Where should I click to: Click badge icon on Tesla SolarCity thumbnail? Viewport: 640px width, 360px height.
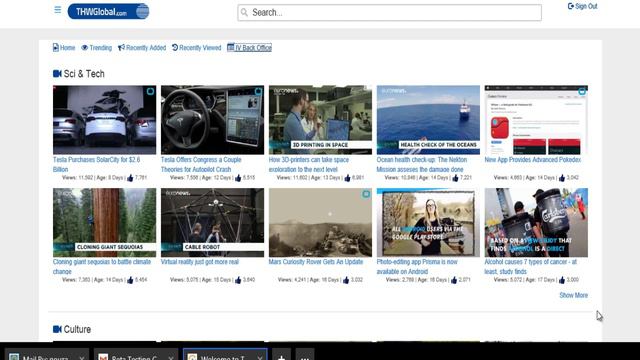click(x=150, y=91)
